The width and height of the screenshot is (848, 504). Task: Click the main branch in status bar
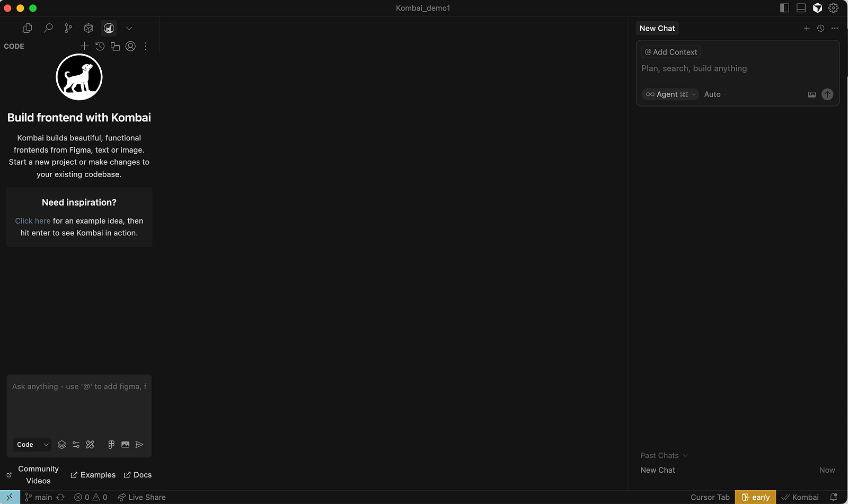[x=38, y=497]
